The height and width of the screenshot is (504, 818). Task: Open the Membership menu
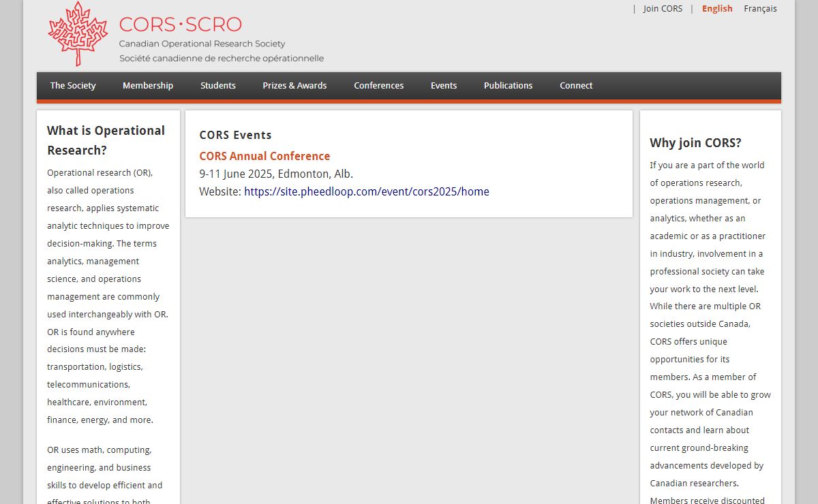[x=148, y=86]
